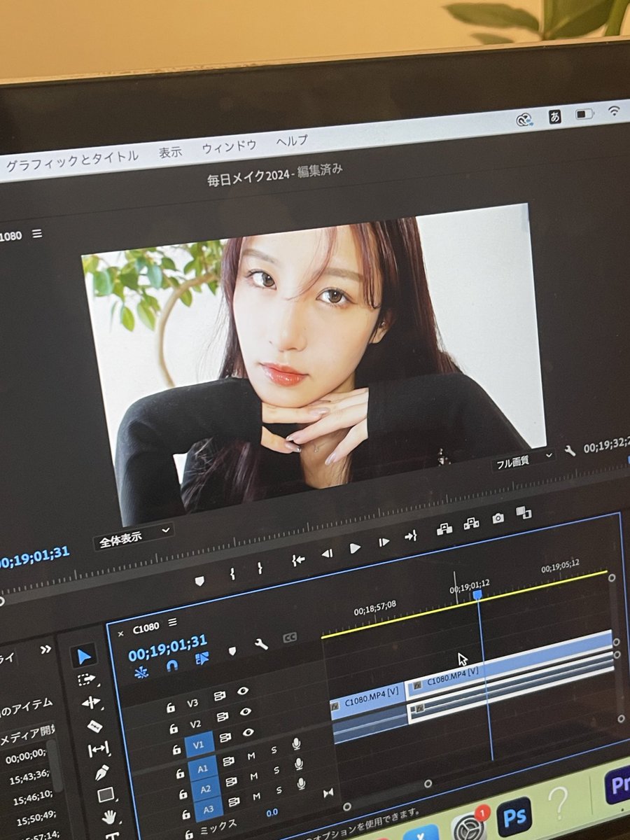
Task: Open the 全体表示 zoom level dropdown
Action: click(x=133, y=537)
